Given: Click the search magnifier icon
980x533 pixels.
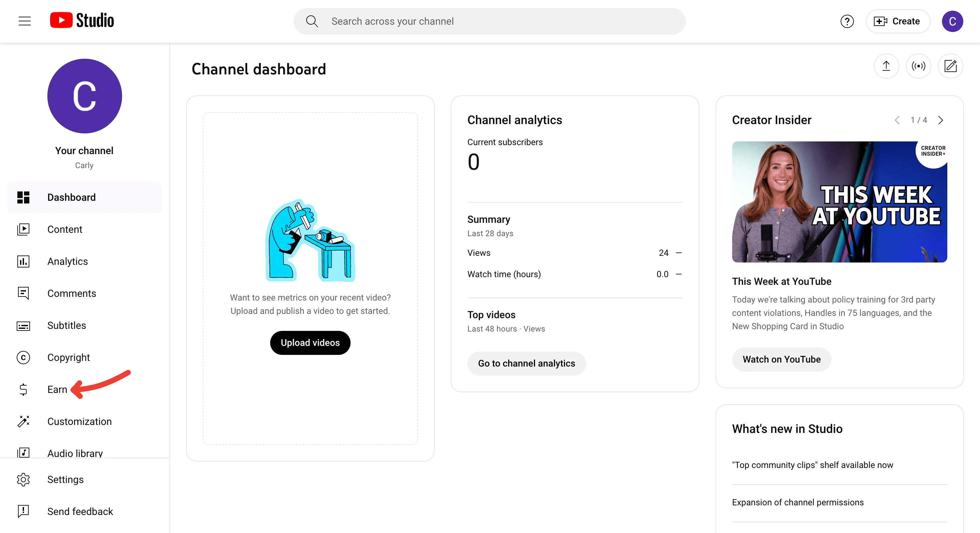Looking at the screenshot, I should pos(312,21).
